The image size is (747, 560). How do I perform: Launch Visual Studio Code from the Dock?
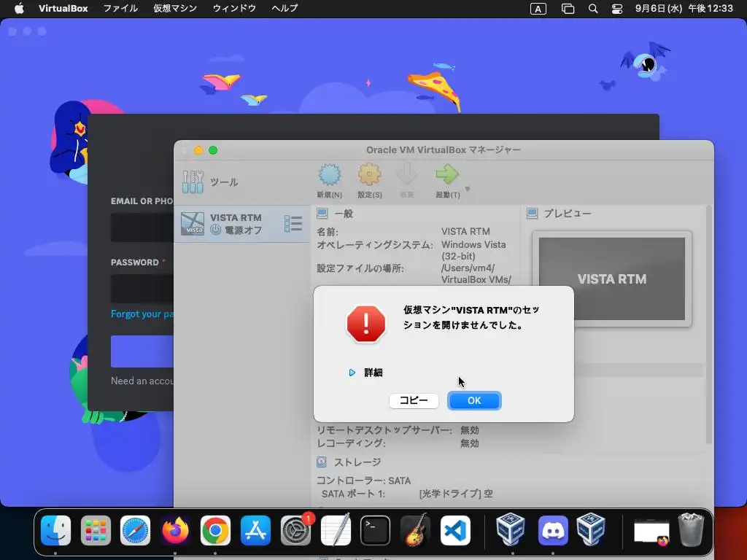click(455, 530)
